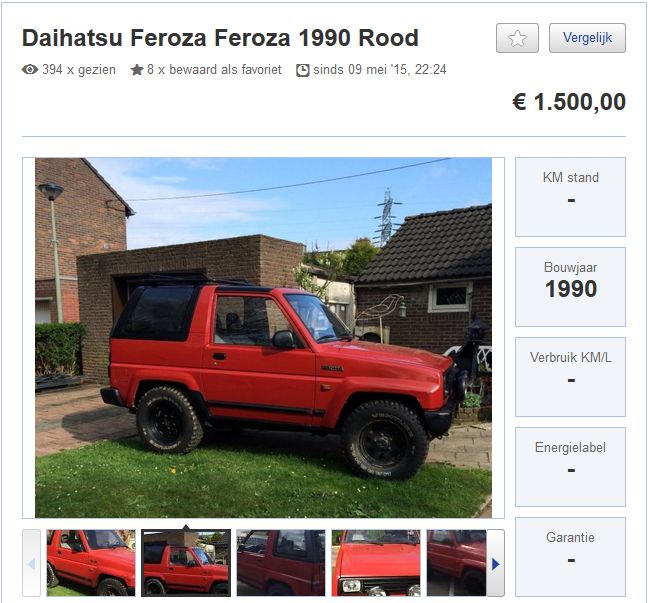Click the saved-as-favorite star icon

tap(137, 70)
